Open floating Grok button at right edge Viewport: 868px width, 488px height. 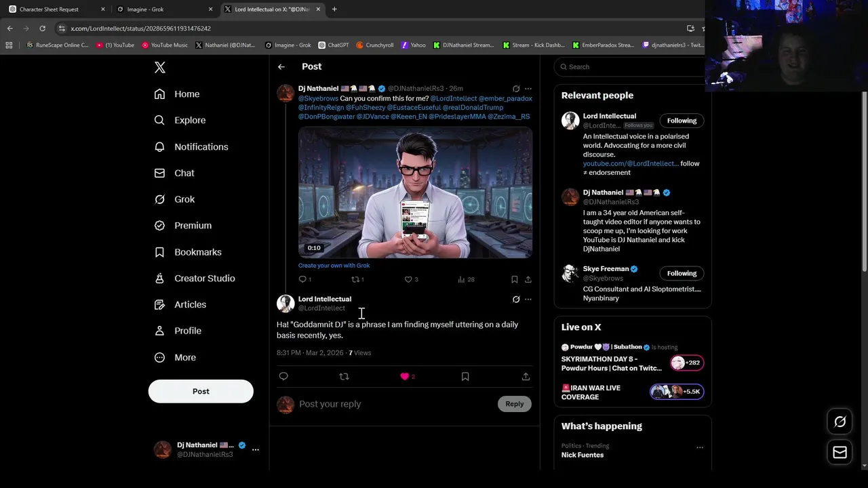coord(840,422)
